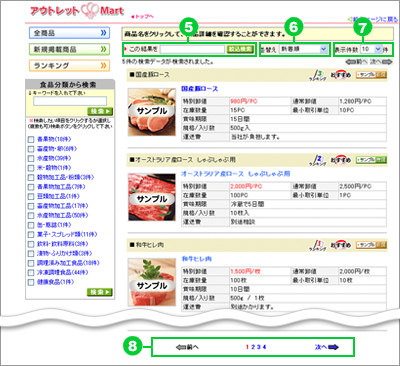Image resolution: width=400 pixels, height=366 pixels.
Task: Click the 検索 button below the category list
Action: pyautogui.click(x=100, y=292)
